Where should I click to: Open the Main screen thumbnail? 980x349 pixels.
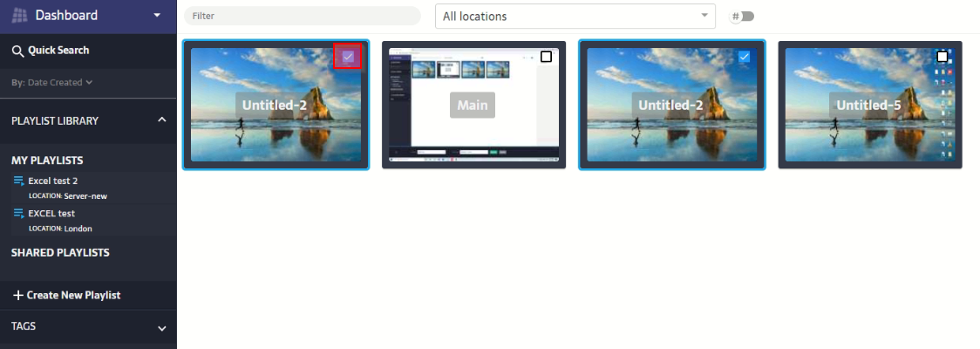(x=473, y=105)
